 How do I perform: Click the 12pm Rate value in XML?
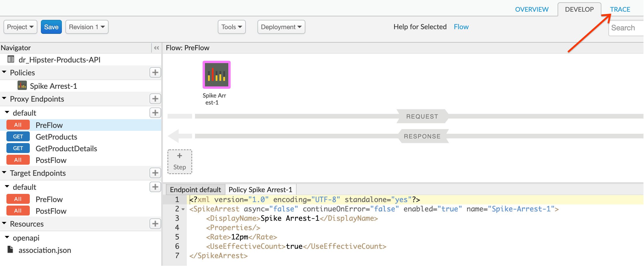coord(239,237)
